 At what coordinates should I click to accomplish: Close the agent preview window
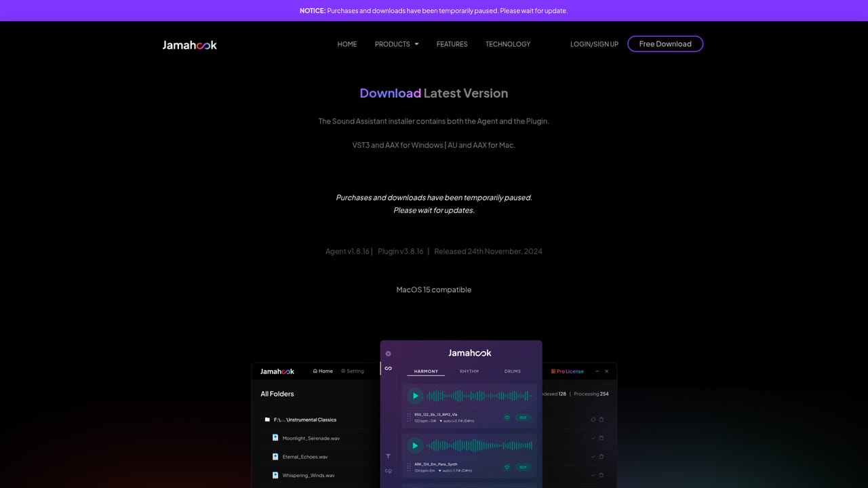[606, 371]
